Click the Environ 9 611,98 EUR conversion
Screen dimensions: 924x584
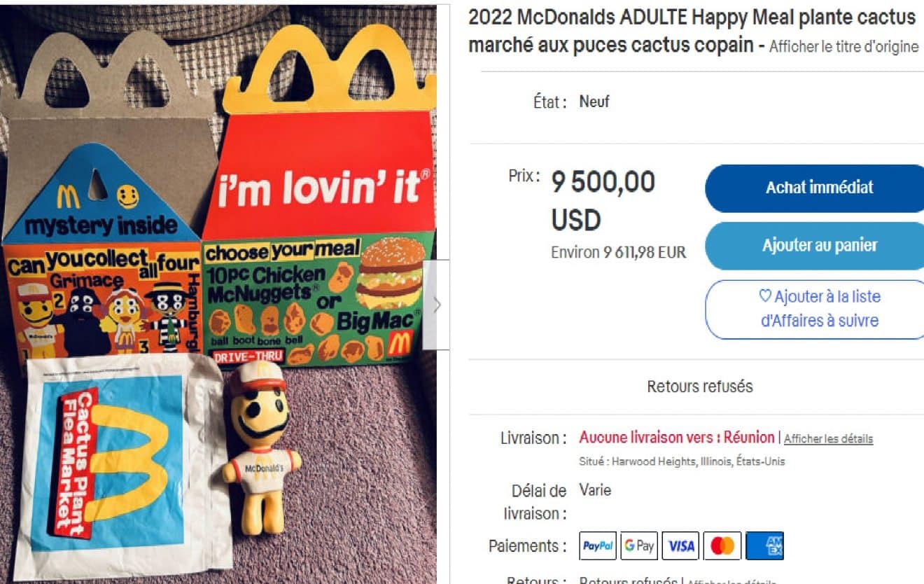coord(619,252)
